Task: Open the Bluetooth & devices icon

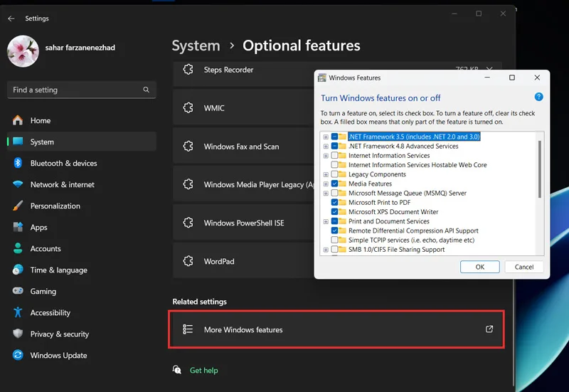Action: [18, 163]
